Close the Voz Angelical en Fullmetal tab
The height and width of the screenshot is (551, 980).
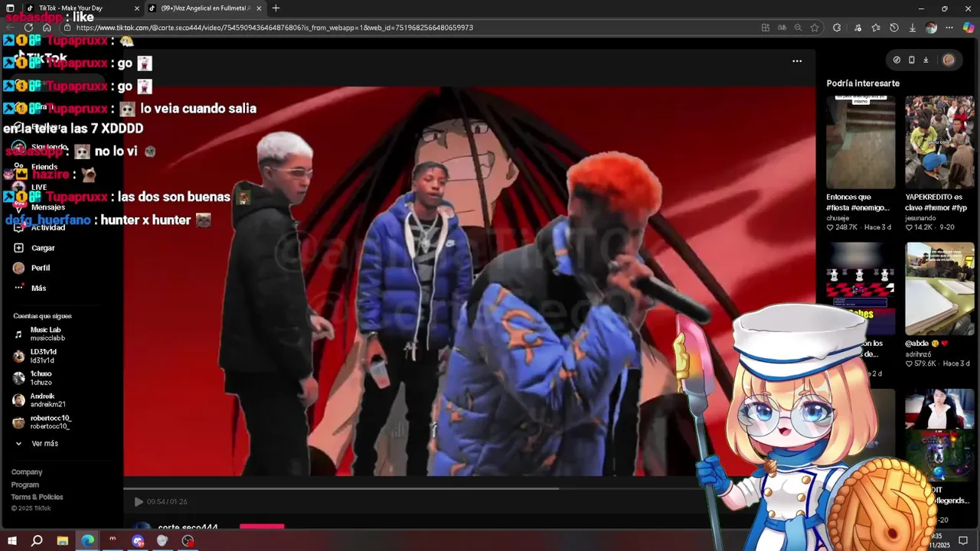pos(259,8)
